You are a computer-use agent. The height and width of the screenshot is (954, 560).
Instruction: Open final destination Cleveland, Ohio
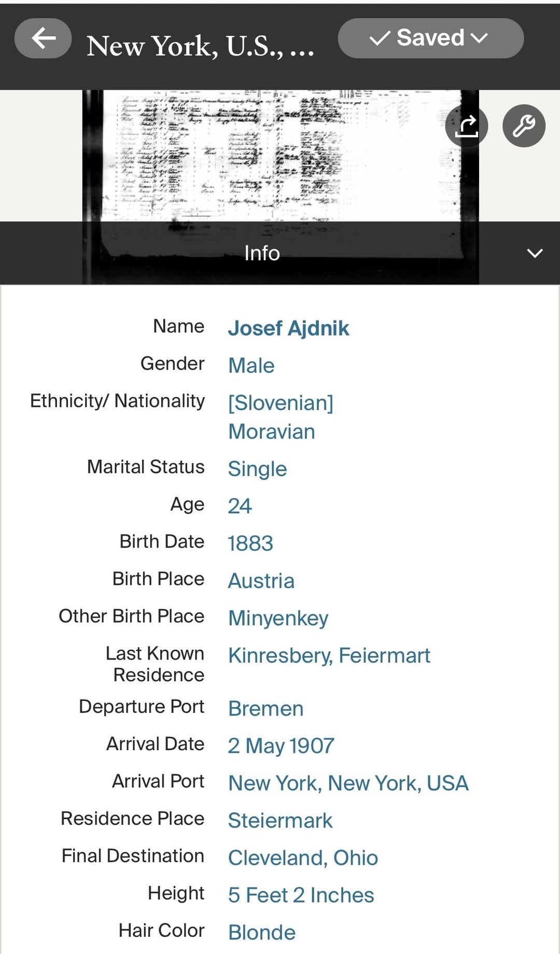point(303,858)
